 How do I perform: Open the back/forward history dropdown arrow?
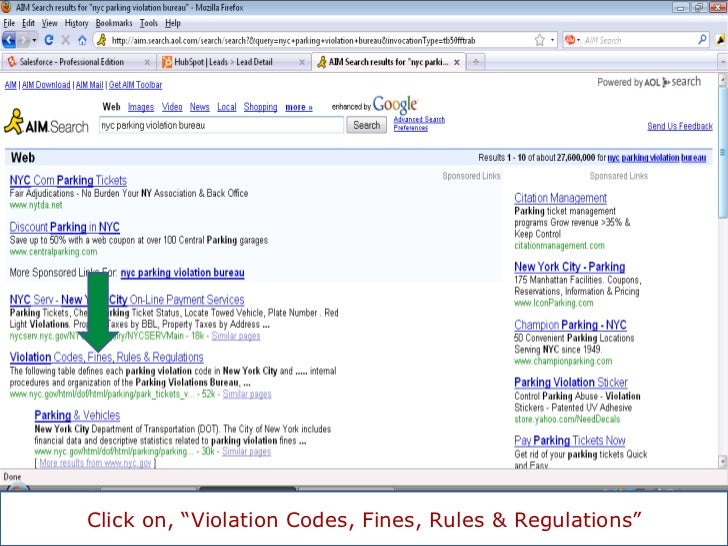pyautogui.click(x=34, y=40)
